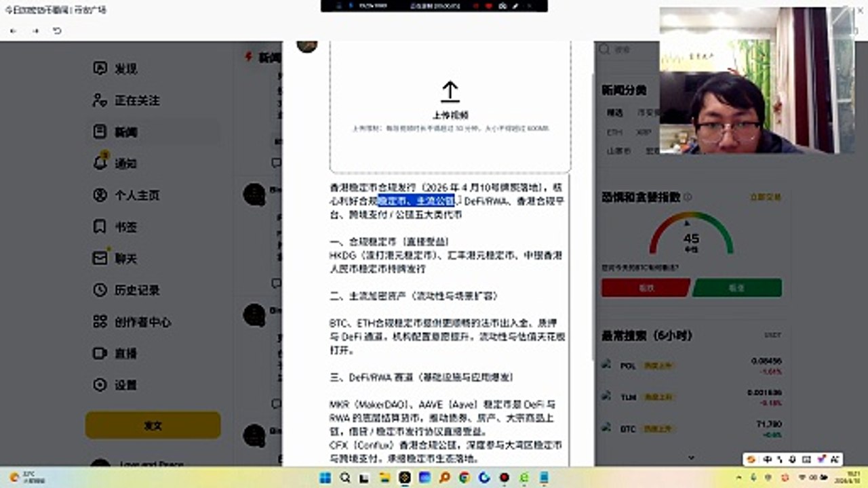The image size is (868, 488).
Task: Open the Binance taskbar icon
Action: click(406, 478)
